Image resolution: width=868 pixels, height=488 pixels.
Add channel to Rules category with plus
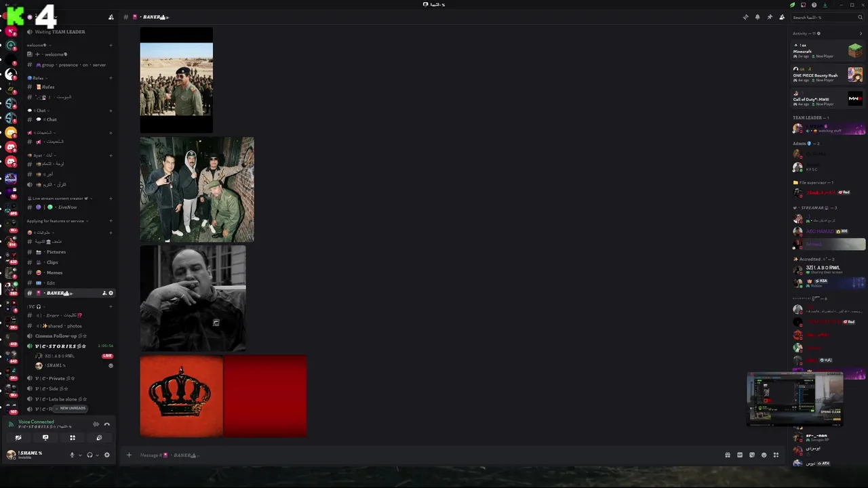111,78
